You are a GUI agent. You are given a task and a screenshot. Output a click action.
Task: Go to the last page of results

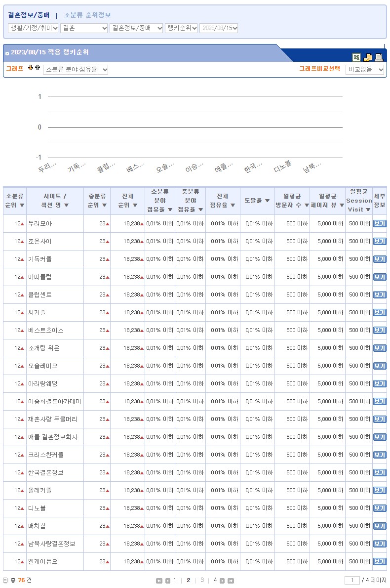click(231, 581)
